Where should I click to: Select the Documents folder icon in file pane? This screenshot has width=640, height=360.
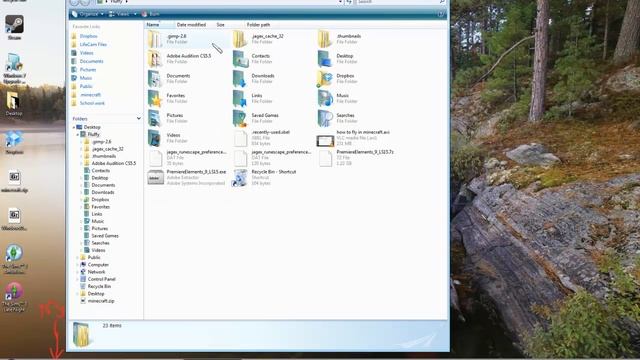click(x=155, y=78)
